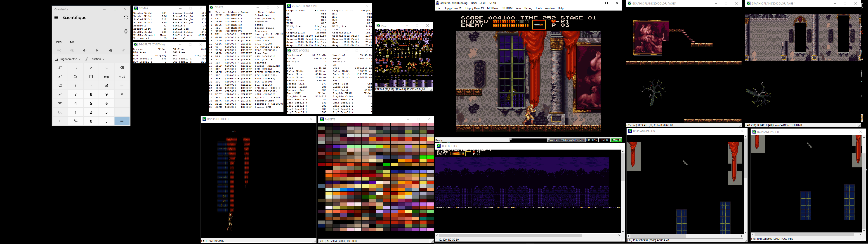Click the log button
Image resolution: width=868 pixels, height=244 pixels.
(60, 112)
